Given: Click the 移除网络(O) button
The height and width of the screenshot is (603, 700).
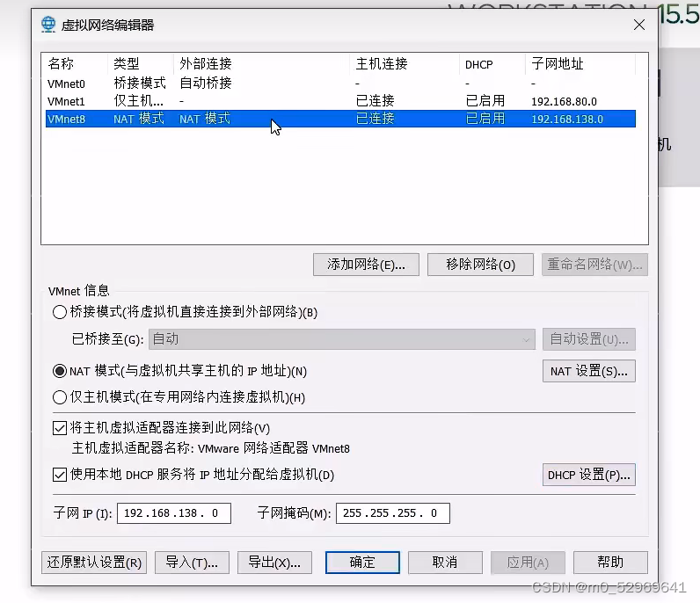Looking at the screenshot, I should click(480, 265).
